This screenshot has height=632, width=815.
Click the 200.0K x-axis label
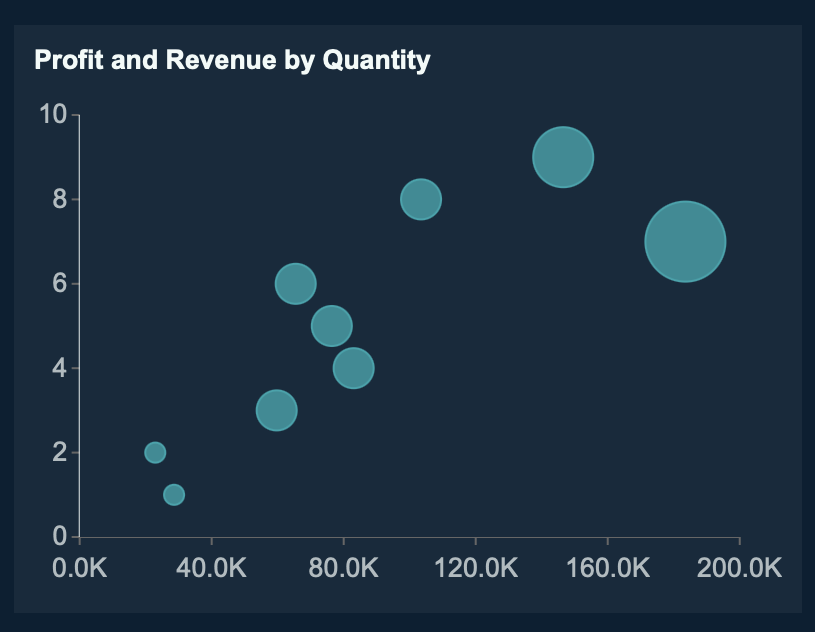pos(739,568)
